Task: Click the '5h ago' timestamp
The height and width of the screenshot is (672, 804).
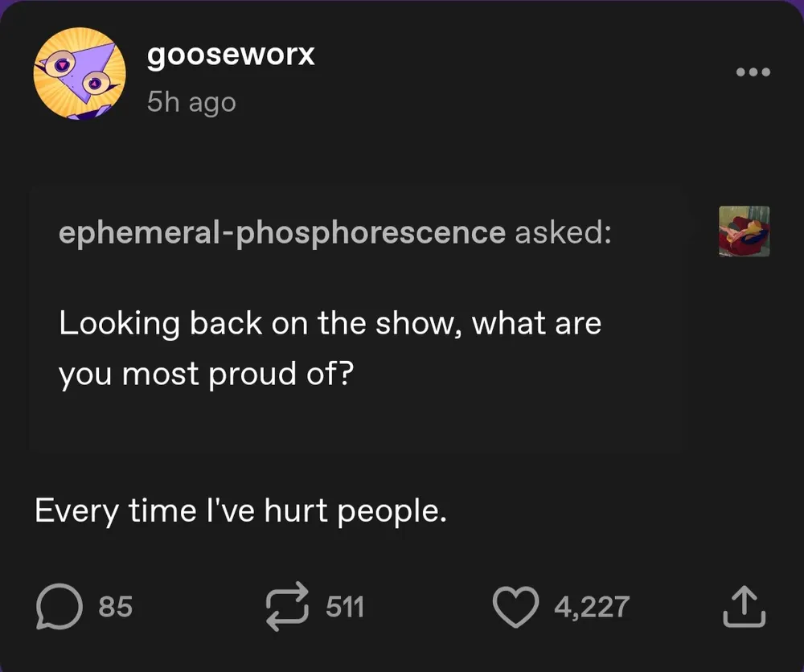Action: (191, 102)
